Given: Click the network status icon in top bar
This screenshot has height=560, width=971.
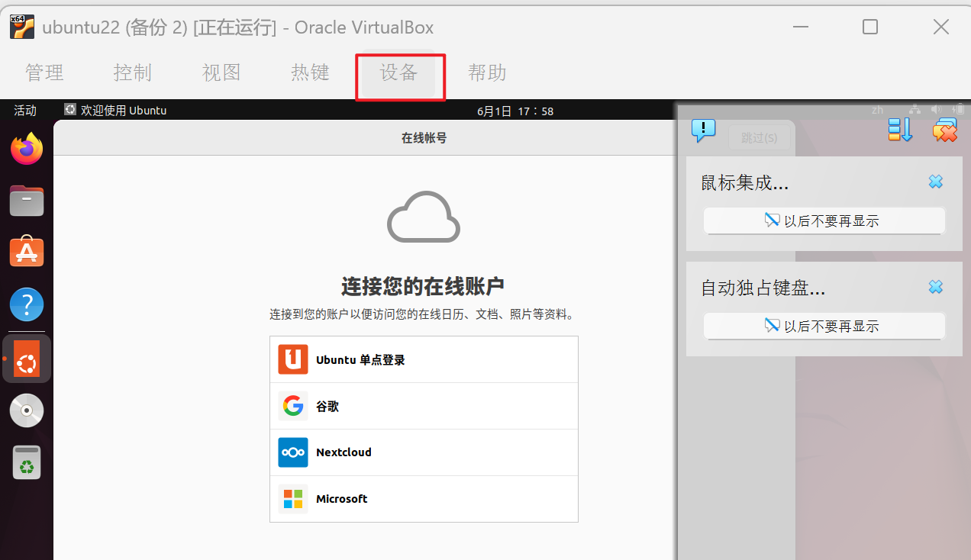Looking at the screenshot, I should [x=915, y=111].
